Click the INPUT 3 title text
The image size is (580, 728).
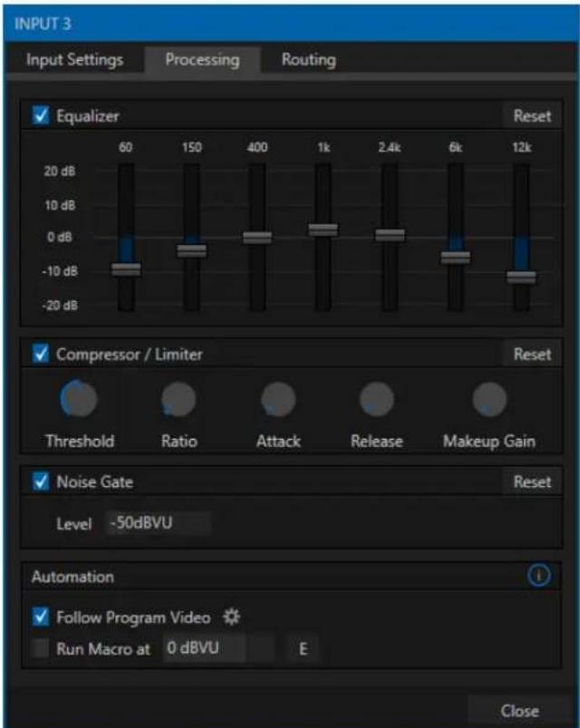click(43, 24)
